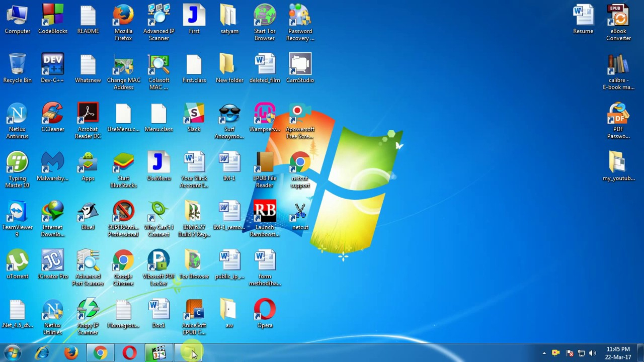Screen dimensions: 644x362
Task: Select the Google Chrome desktop shortcut
Action: [x=123, y=268]
